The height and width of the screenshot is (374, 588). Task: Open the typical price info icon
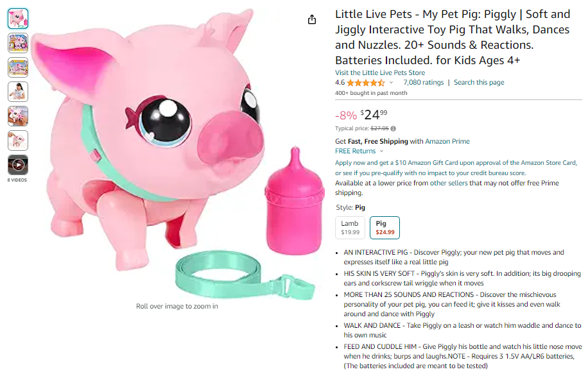393,128
